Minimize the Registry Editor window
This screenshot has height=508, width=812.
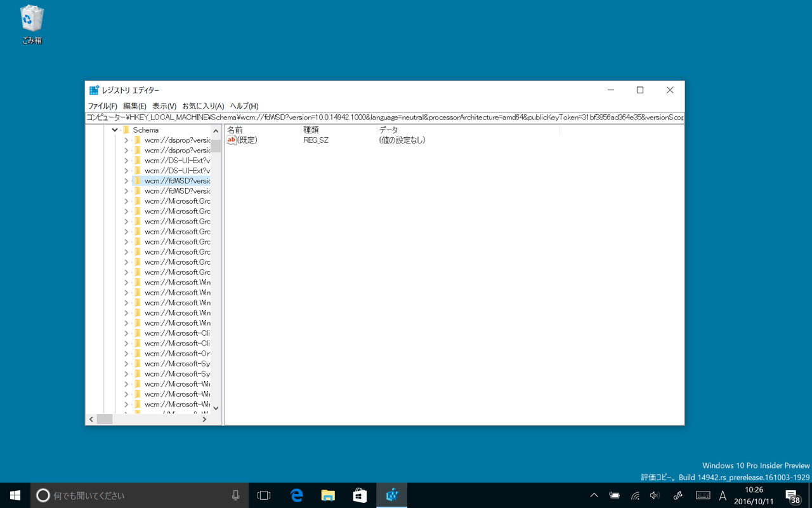click(x=611, y=90)
